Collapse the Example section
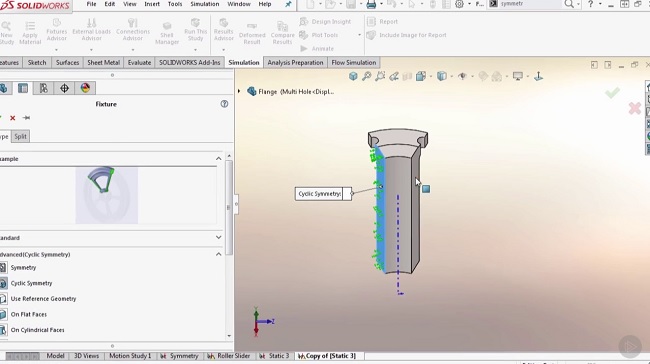The image size is (650, 364). [x=218, y=159]
